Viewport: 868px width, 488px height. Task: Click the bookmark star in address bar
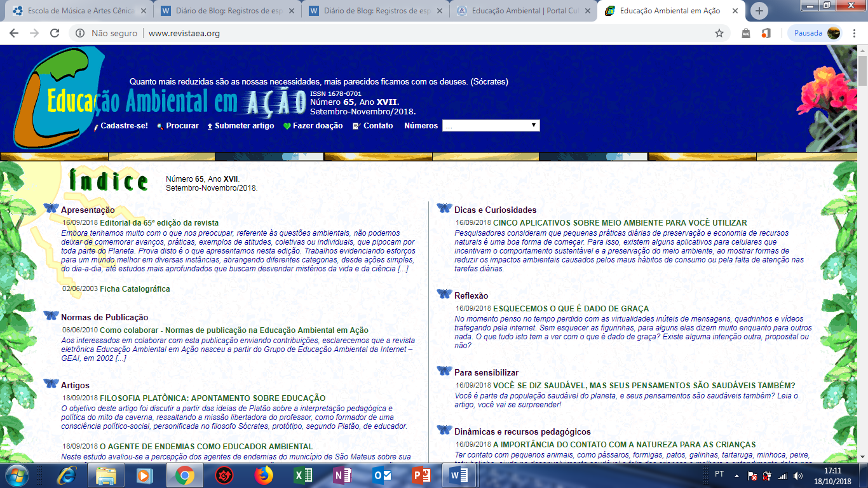[x=719, y=33]
